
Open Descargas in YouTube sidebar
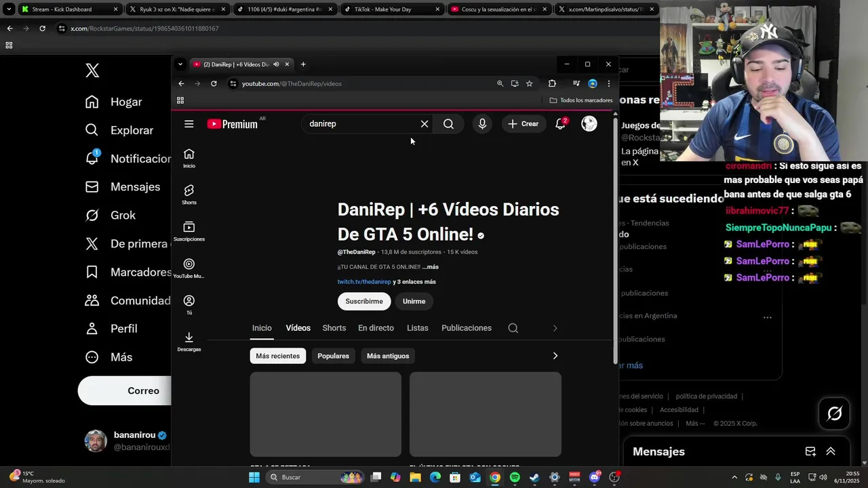pyautogui.click(x=189, y=342)
